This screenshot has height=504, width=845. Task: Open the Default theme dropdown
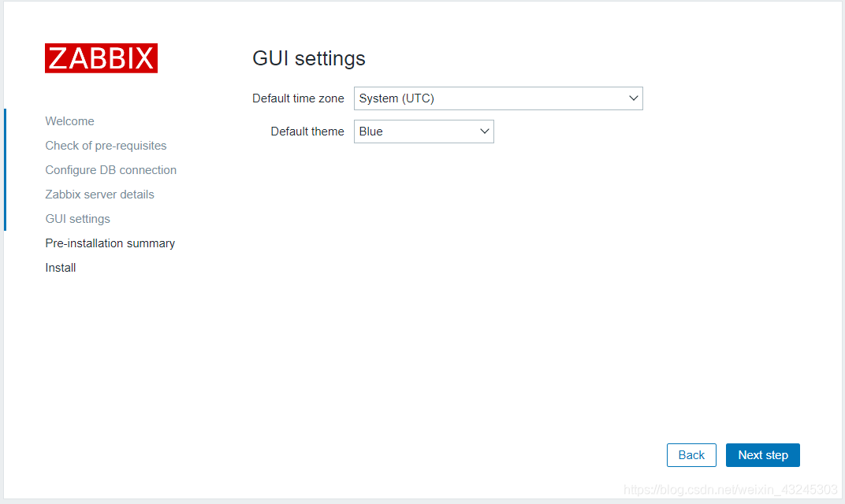tap(423, 131)
